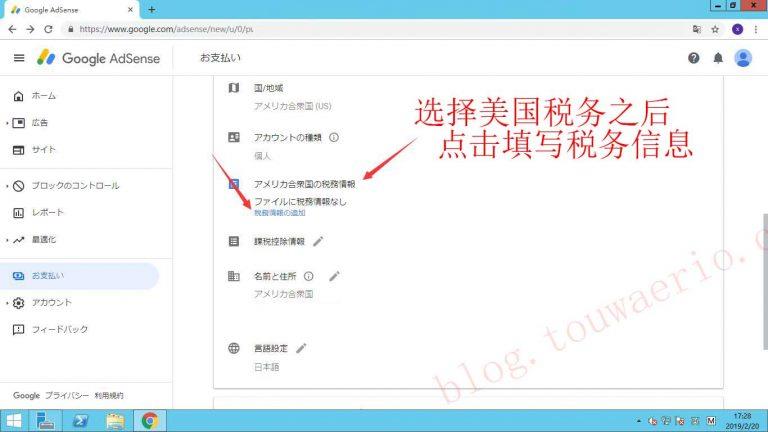
Task: Open the help question mark icon
Action: 694,58
